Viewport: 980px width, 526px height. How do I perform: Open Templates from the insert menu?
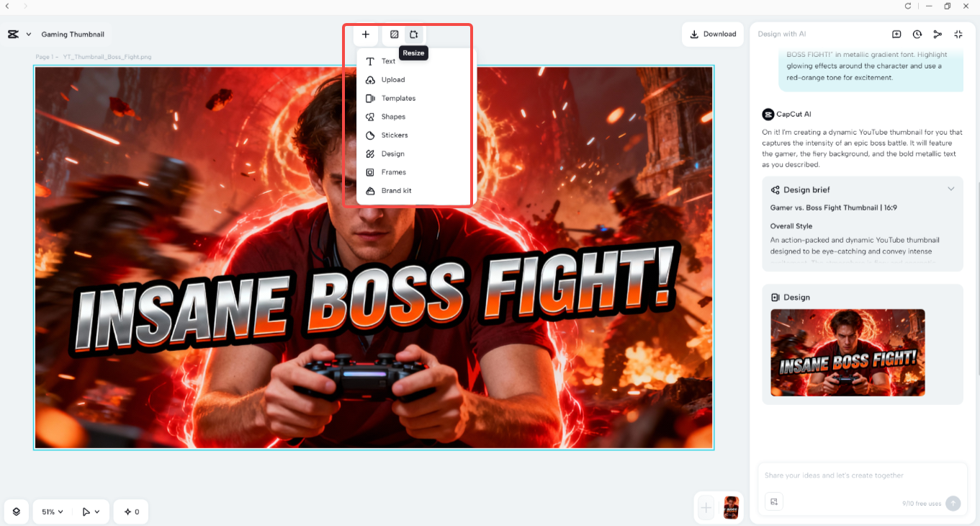pos(397,98)
